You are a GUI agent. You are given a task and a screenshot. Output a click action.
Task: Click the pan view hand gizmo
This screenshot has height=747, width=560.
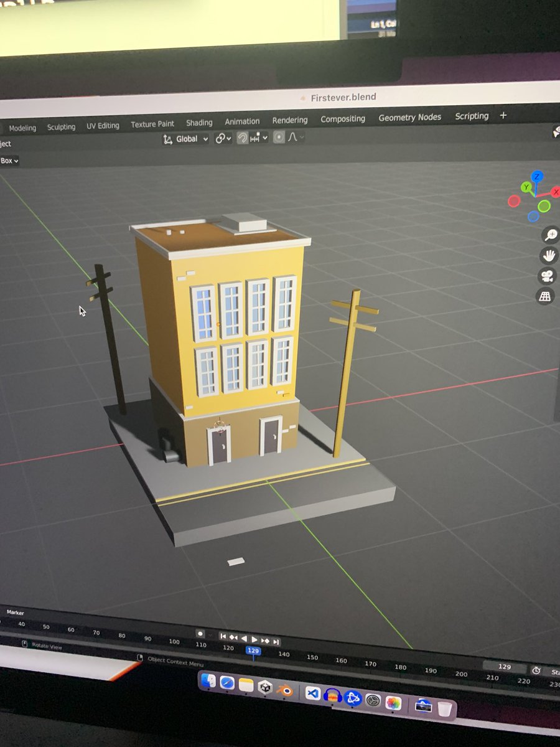[x=549, y=255]
